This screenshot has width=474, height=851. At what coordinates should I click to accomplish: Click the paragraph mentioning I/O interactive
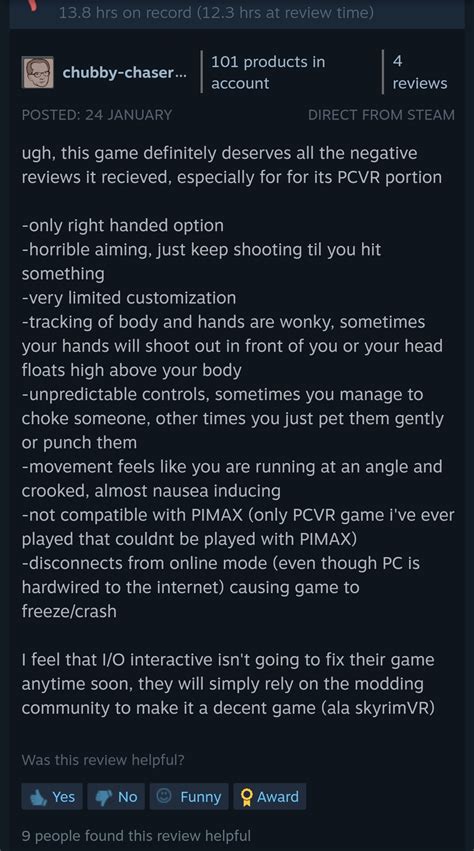point(228,684)
